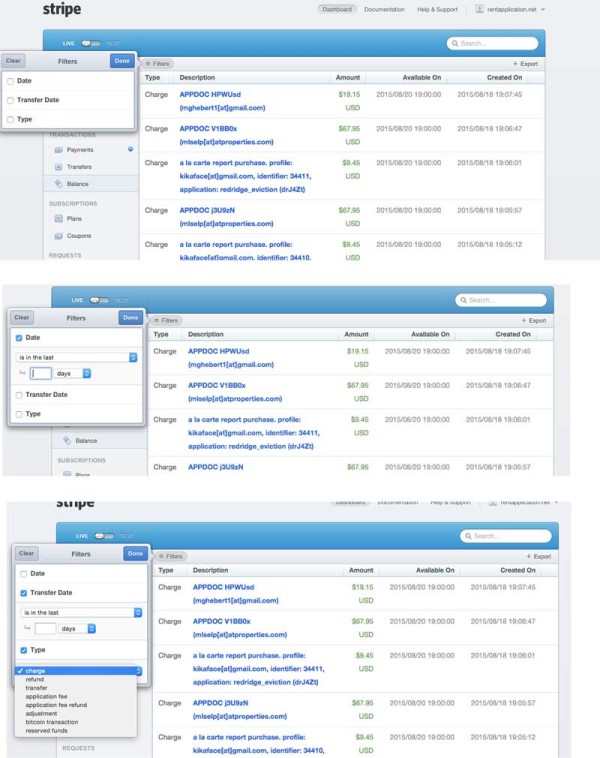Check Date checkbox in bottom screenshot
This screenshot has height=758, width=600.
pyautogui.click(x=24, y=574)
